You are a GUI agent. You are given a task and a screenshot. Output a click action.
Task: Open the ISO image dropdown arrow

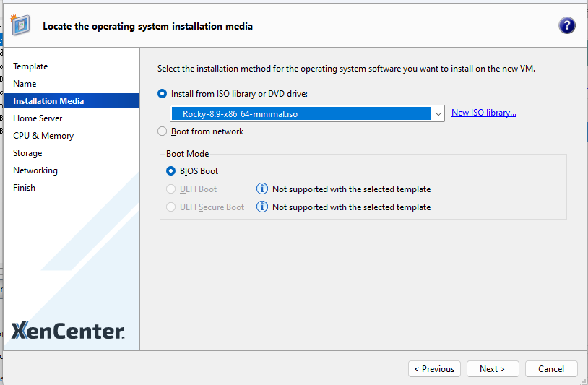click(x=438, y=114)
